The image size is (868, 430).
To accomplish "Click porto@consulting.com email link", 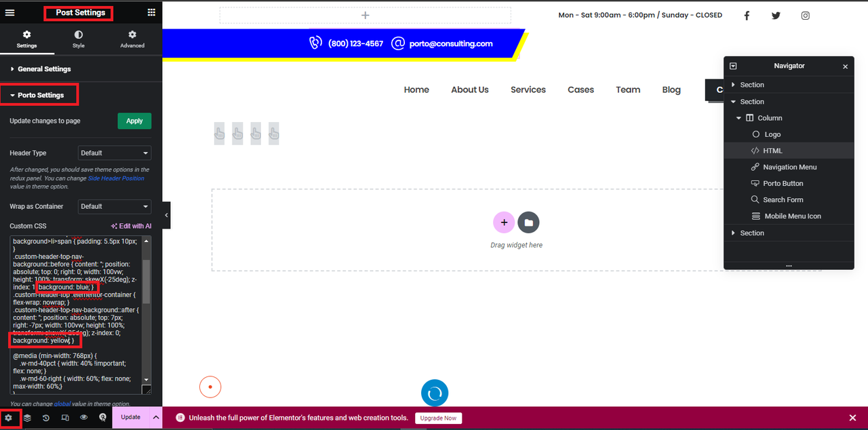I will [x=451, y=43].
